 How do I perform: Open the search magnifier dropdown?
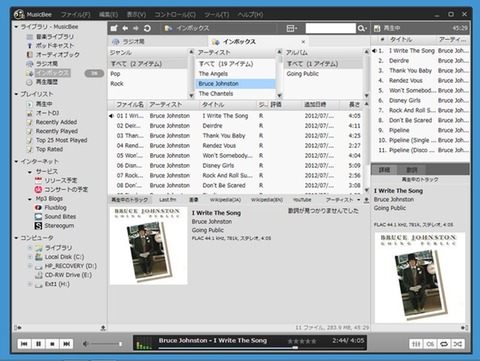(x=362, y=28)
